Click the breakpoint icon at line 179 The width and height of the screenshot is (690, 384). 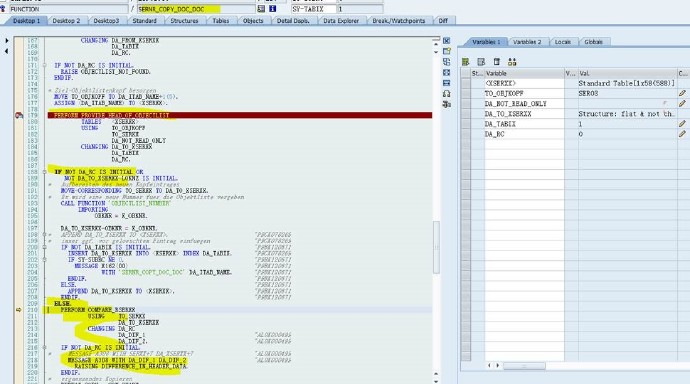pos(19,115)
